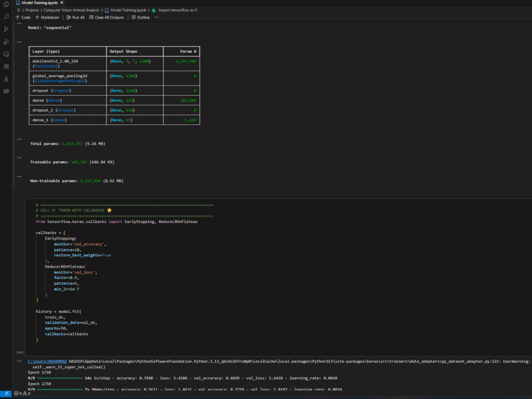Click the ReduceLROnPlateau( code line
The height and width of the screenshot is (399, 532).
pyautogui.click(x=65, y=267)
